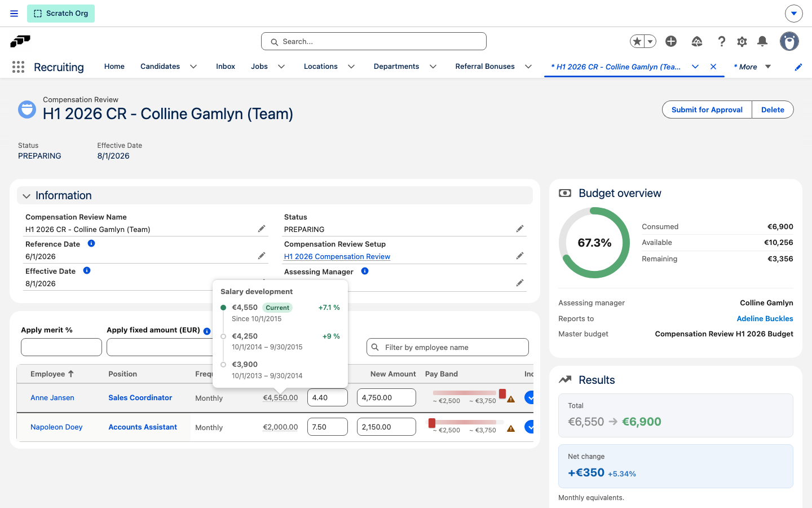The image size is (812, 508).
Task: Expand the Locations nav dropdown
Action: pos(351,67)
